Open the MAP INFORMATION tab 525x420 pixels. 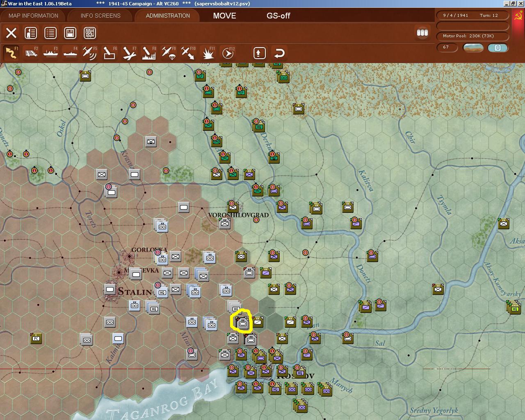(x=33, y=16)
